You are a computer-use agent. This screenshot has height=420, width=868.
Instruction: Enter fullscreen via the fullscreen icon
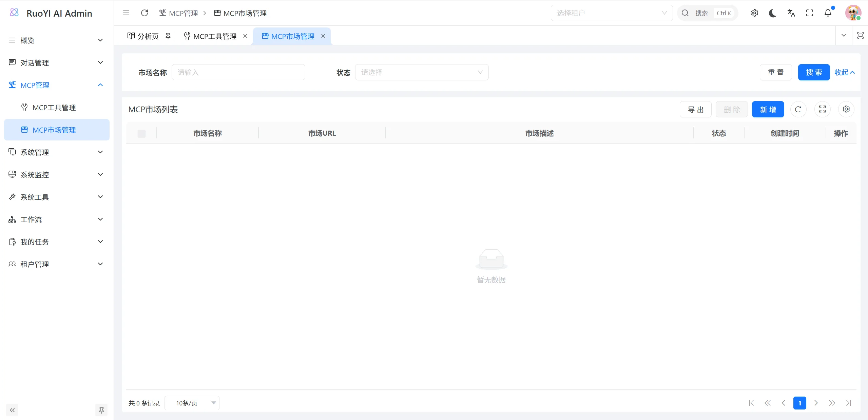click(809, 13)
